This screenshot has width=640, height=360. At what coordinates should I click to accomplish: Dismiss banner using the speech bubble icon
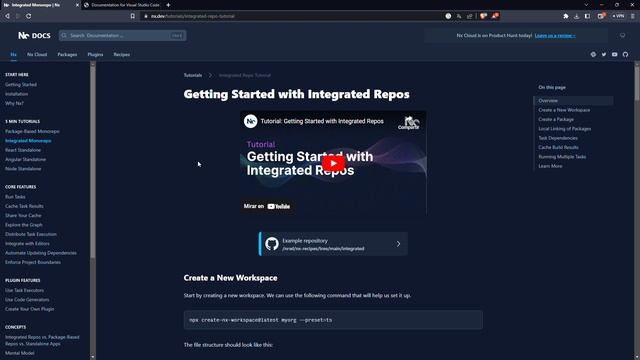[x=622, y=36]
